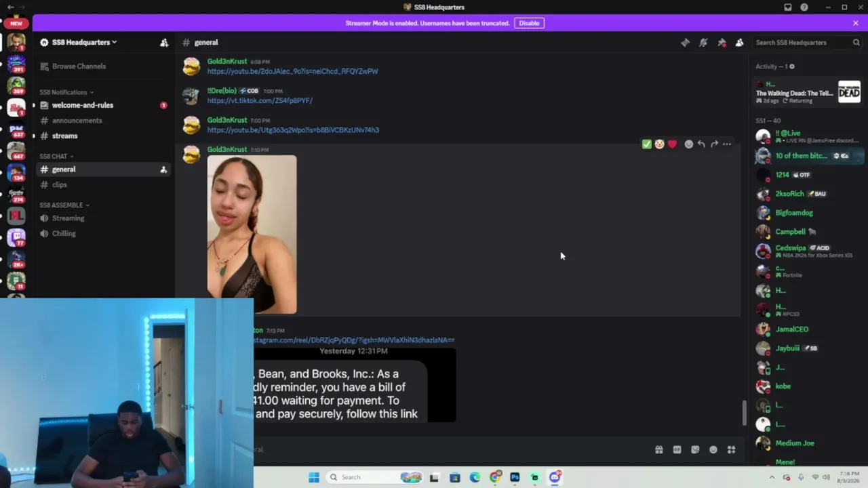Screen dimensions: 868x488
Task: Open the youtu.be/2doJAlec link
Action: pyautogui.click(x=293, y=71)
